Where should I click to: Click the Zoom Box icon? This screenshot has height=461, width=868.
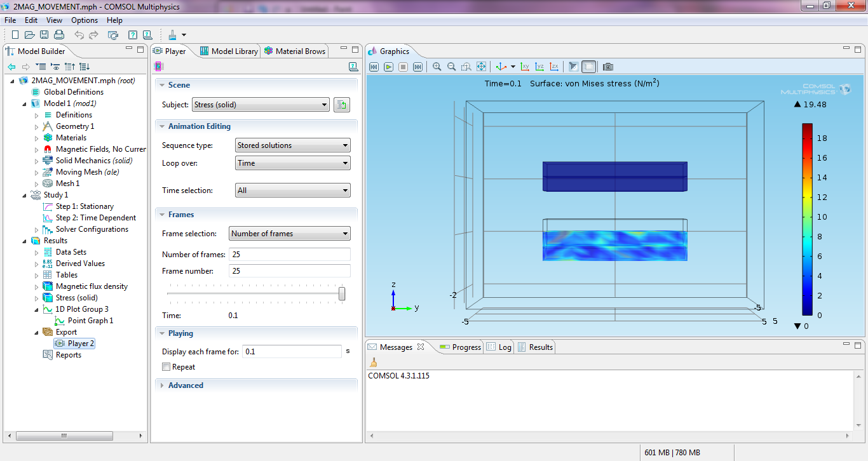coord(466,67)
